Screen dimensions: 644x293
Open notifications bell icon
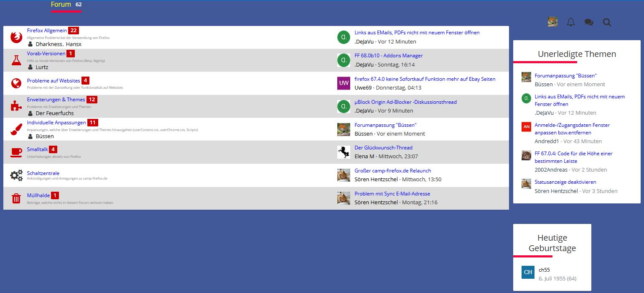571,22
